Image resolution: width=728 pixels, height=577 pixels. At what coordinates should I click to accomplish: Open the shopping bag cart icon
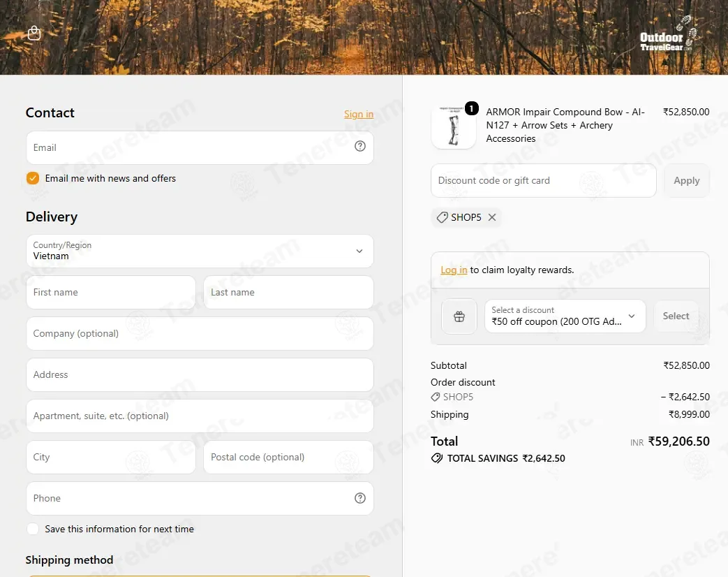pyautogui.click(x=34, y=33)
